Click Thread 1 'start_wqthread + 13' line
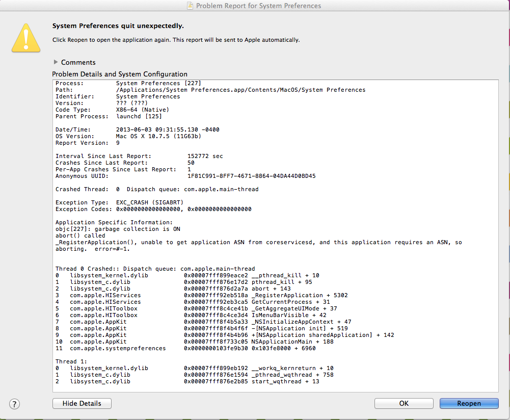The image size is (510, 420). point(187,382)
